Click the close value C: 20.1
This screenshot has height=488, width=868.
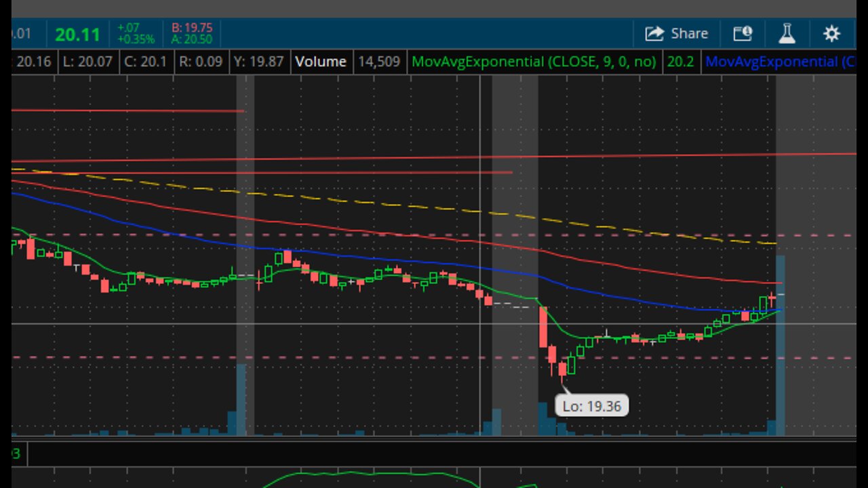(145, 62)
